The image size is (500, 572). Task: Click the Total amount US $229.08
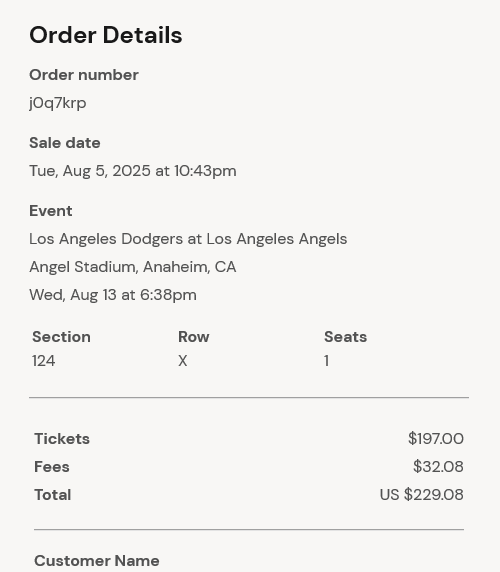(x=422, y=495)
